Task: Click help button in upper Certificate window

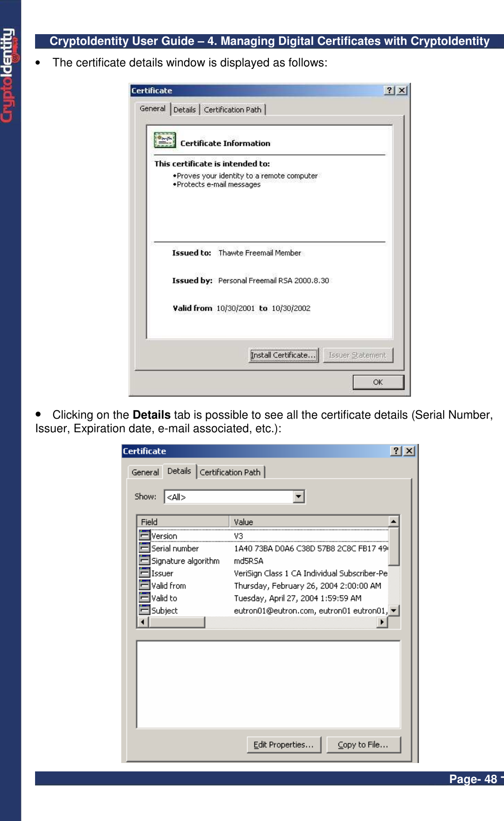Action: [389, 90]
